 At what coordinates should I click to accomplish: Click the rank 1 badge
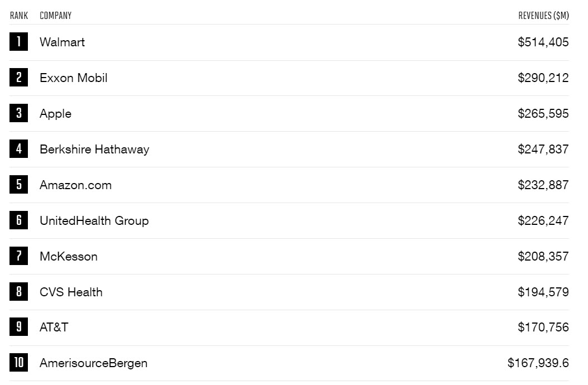click(x=18, y=42)
